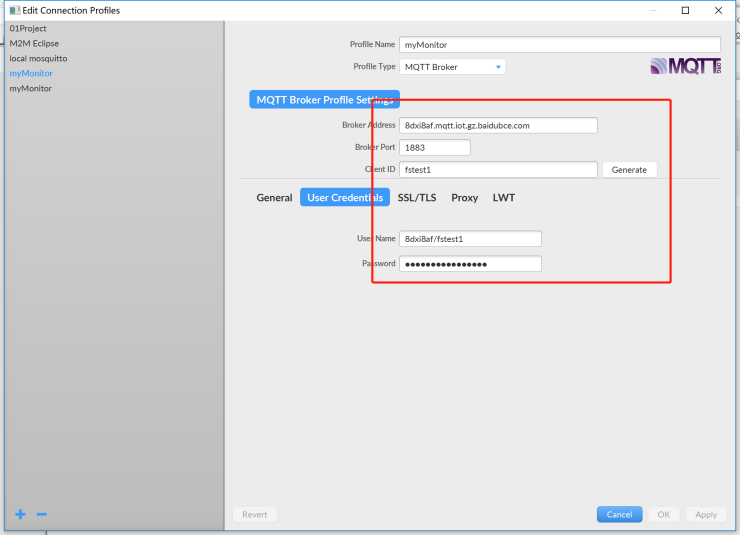Focus the Client ID field

(x=498, y=170)
